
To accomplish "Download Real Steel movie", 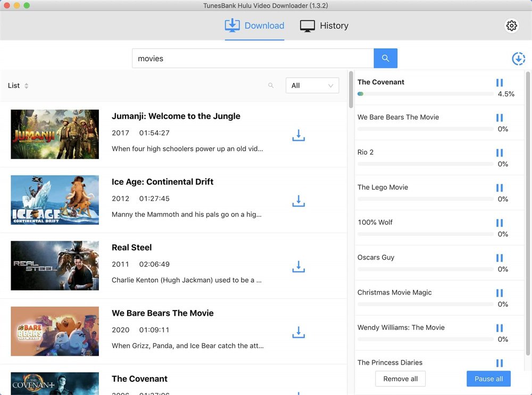I will (298, 267).
